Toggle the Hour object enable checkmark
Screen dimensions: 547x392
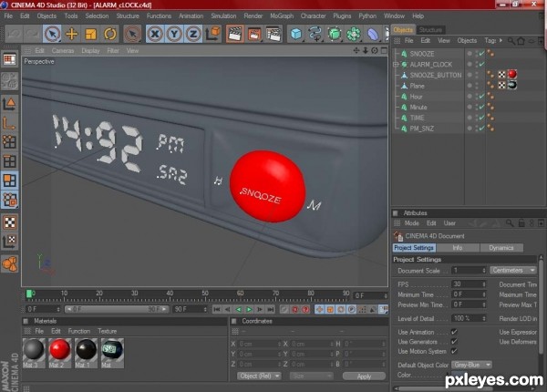[481, 97]
